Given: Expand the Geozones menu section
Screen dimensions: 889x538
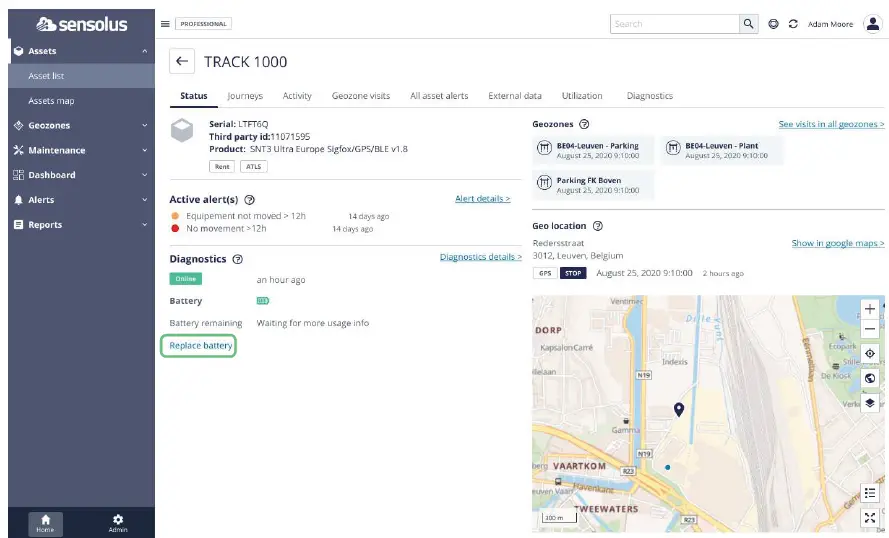Looking at the screenshot, I should pyautogui.click(x=81, y=125).
